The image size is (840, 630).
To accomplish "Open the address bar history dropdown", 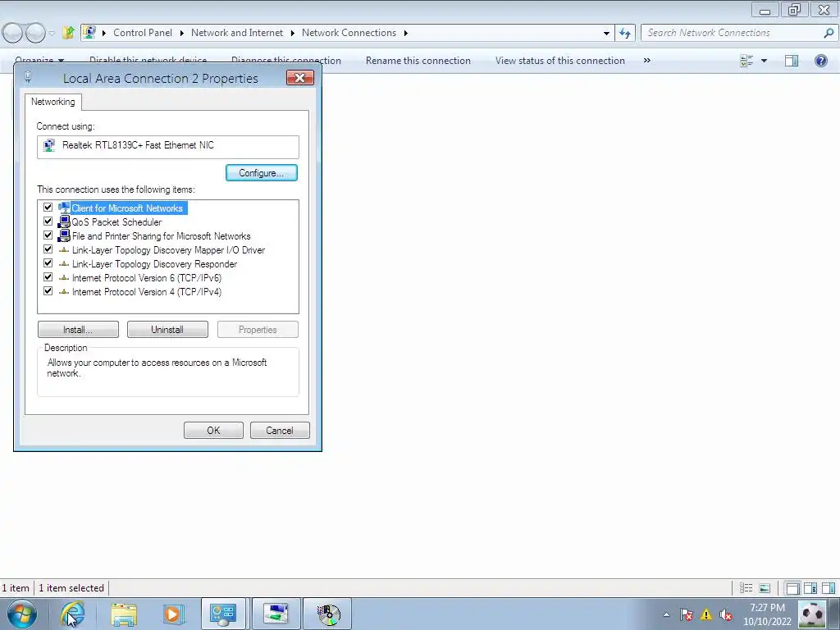I will [x=606, y=33].
